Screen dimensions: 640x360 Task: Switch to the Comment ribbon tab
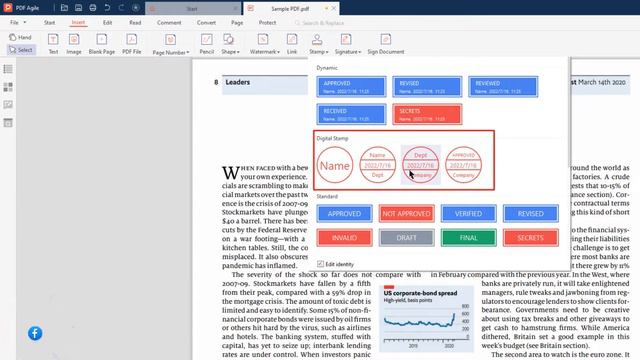coord(169,22)
